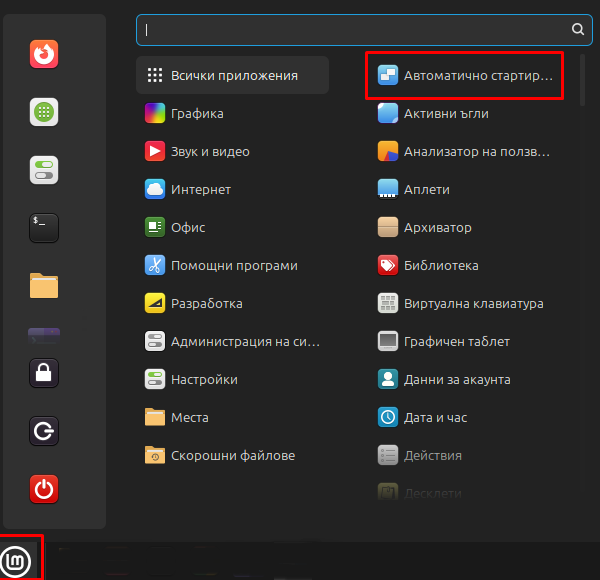Open Данни за акаунта
Screen dimensions: 600x580
pos(465,379)
